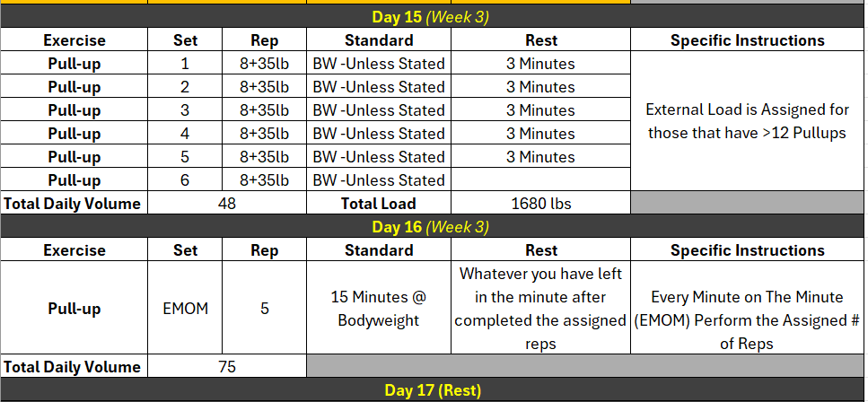This screenshot has height=402, width=868.
Task: Select the Rep value 5 cell in Day 16
Action: [x=264, y=309]
